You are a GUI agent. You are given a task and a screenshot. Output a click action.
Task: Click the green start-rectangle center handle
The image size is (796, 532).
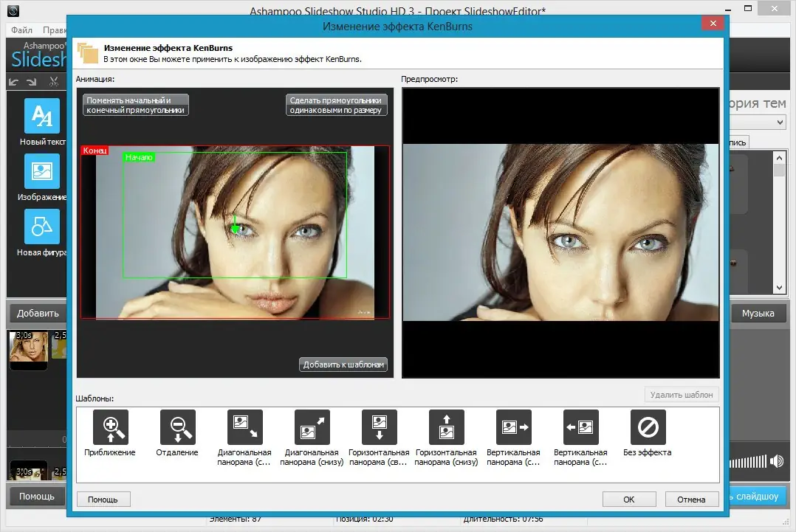tap(235, 228)
